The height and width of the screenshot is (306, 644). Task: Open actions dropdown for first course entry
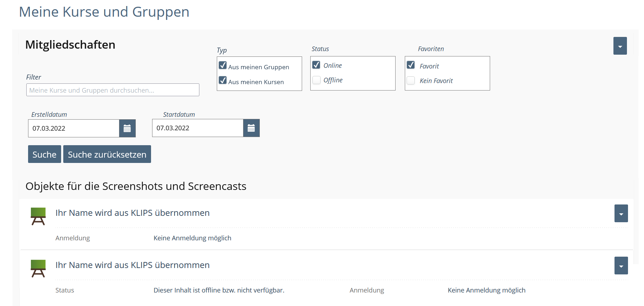click(621, 214)
